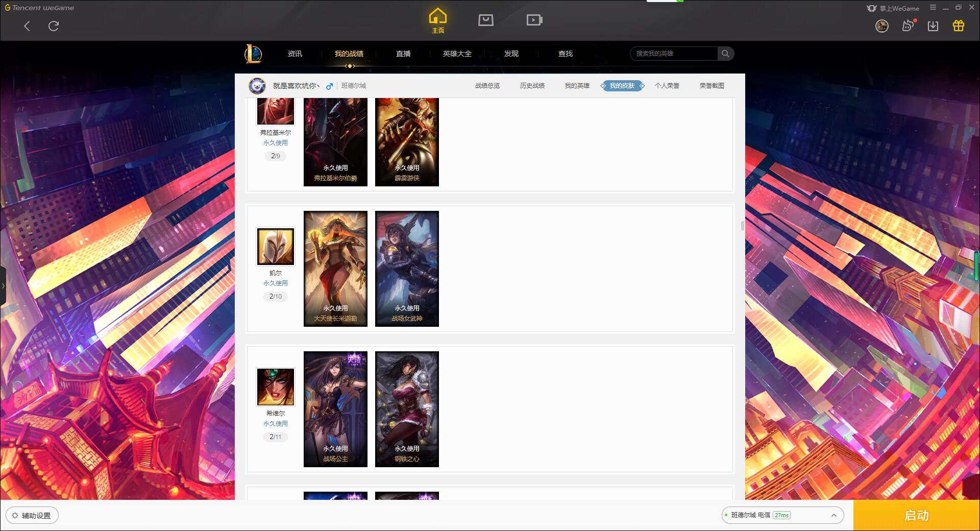Click the server name 班德尔城 in profile bar
The image size is (980, 531).
coord(354,86)
